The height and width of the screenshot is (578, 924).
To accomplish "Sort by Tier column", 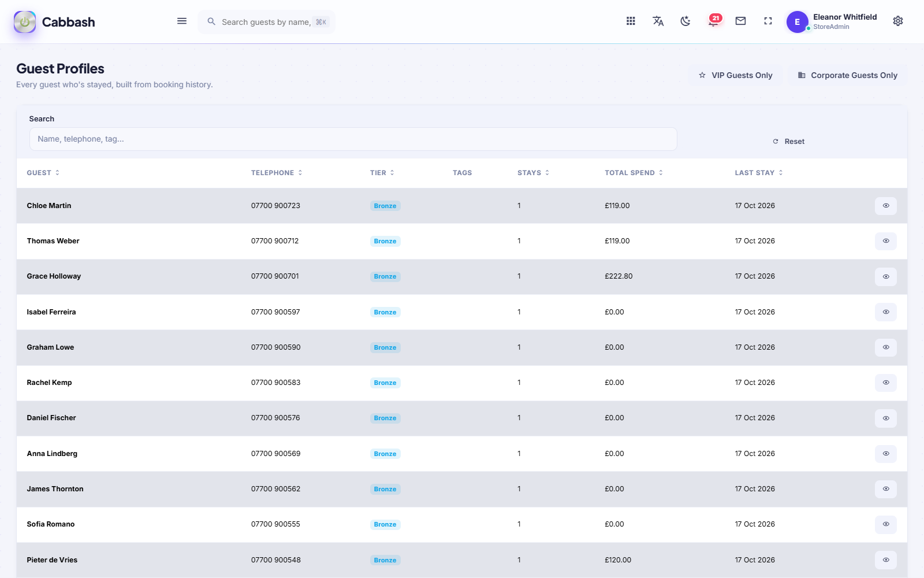I will coord(382,173).
